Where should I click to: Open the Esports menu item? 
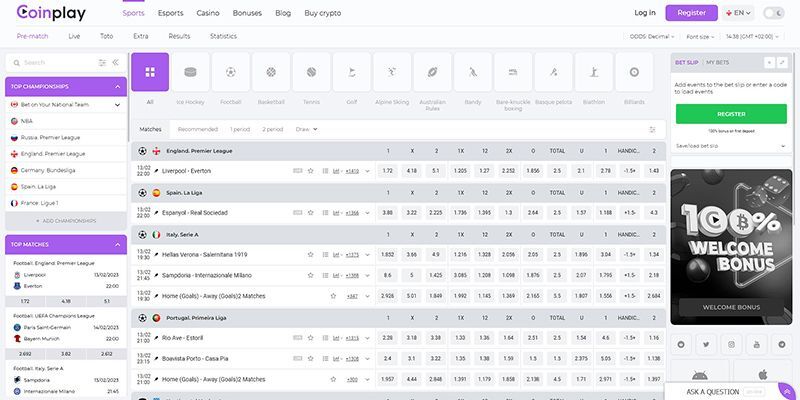[170, 13]
